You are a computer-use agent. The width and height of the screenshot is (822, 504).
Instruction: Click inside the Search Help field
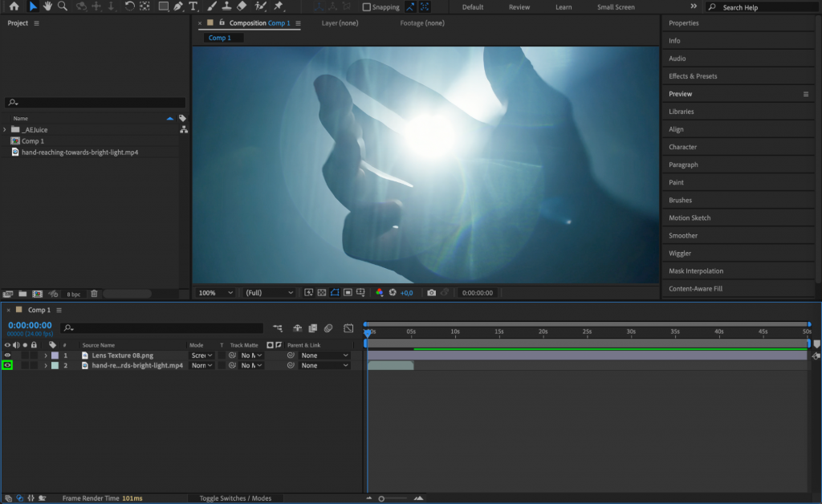coord(763,6)
